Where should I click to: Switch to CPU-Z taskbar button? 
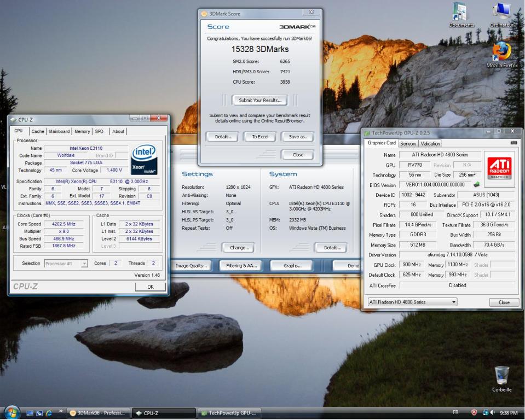click(x=164, y=413)
